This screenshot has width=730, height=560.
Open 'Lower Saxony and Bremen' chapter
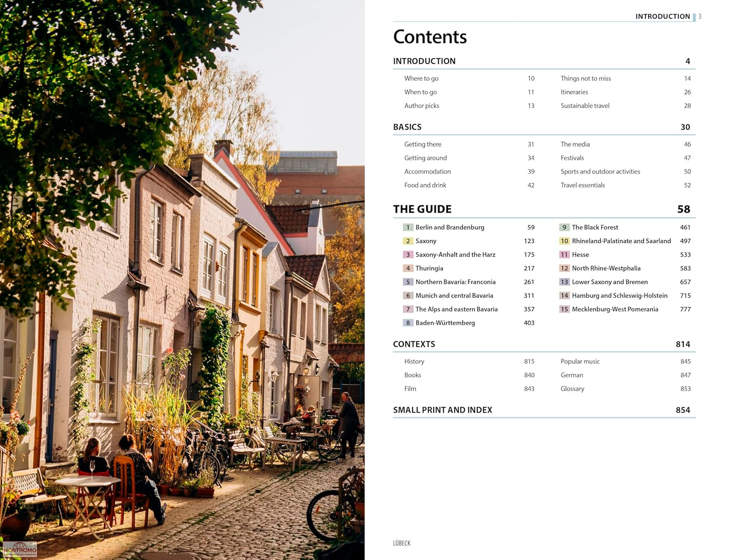(x=610, y=282)
